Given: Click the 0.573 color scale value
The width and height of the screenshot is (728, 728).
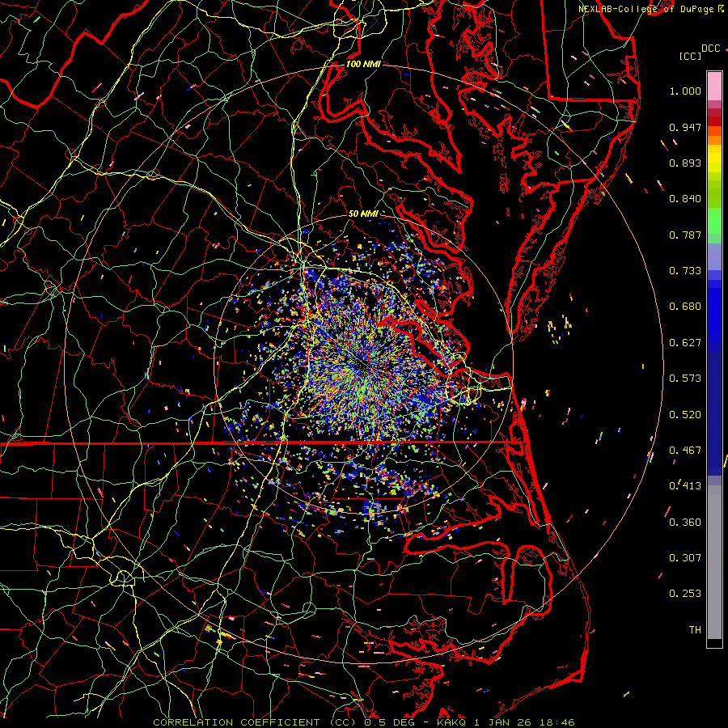Looking at the screenshot, I should pyautogui.click(x=685, y=379).
